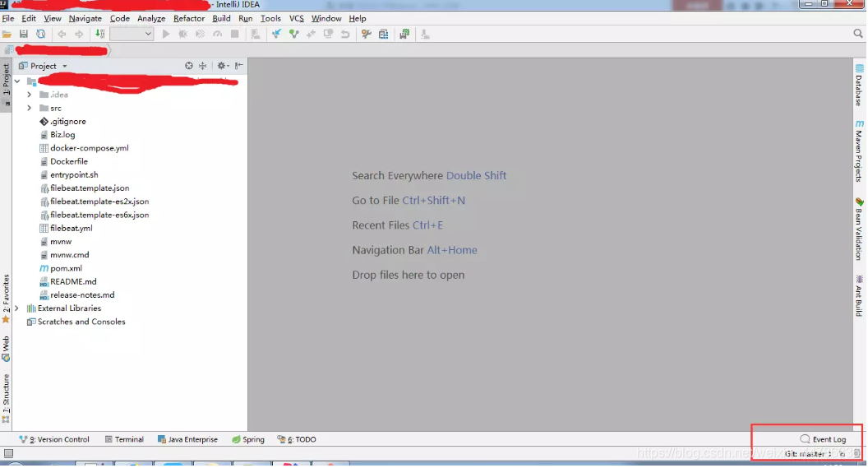868x468 pixels.
Task: Toggle the Maven Projects side tab
Action: coord(859,151)
